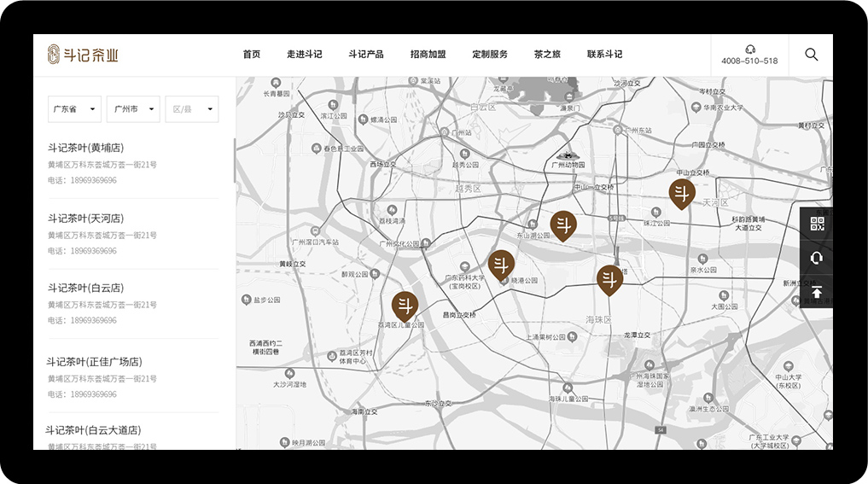Click the 斗记茶业 logo
Viewport: 868px width, 484px height.
point(83,55)
